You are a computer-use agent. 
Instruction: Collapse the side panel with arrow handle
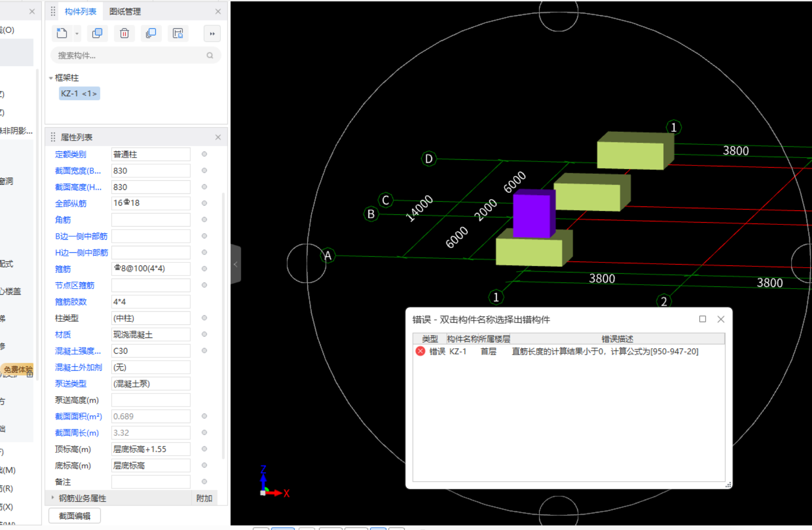tap(235, 264)
